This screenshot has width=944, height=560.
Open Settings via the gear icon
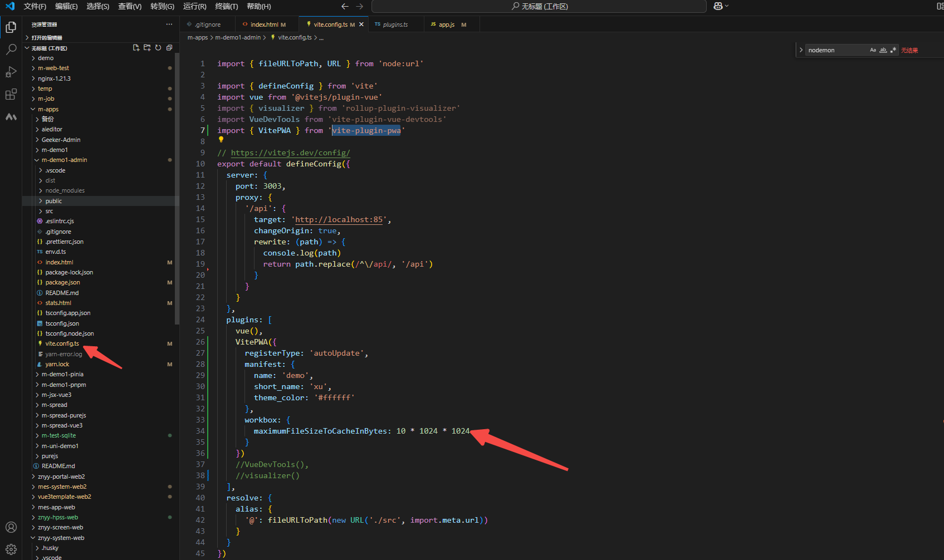pos(11,549)
